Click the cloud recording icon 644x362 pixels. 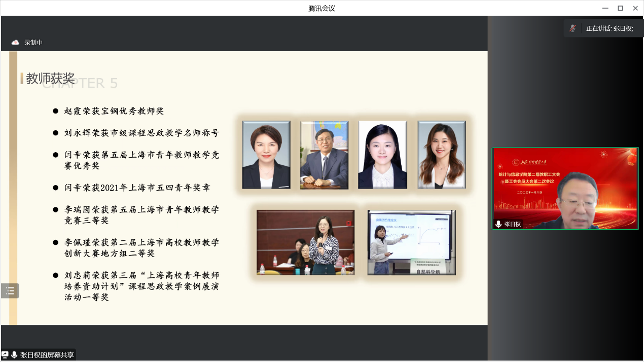(x=15, y=43)
